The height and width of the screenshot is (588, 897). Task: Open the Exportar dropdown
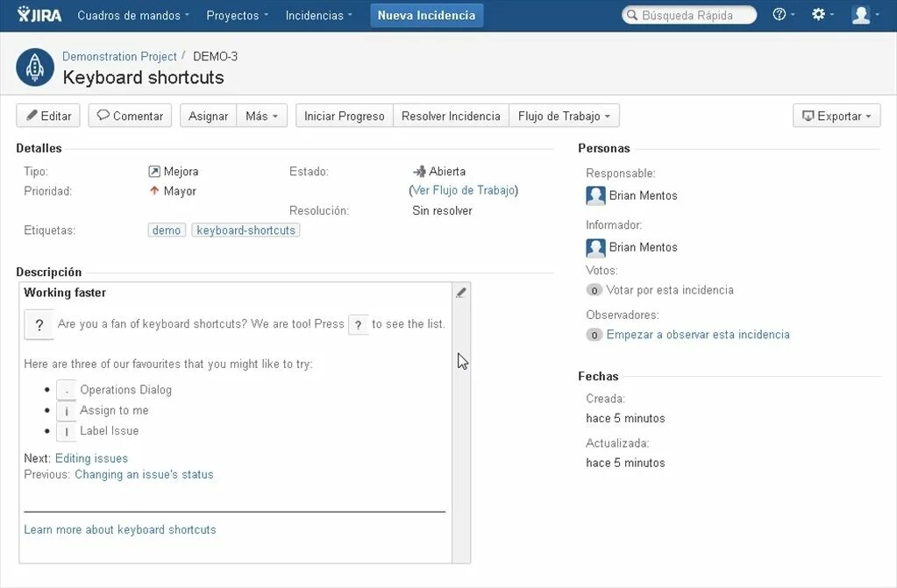click(836, 117)
